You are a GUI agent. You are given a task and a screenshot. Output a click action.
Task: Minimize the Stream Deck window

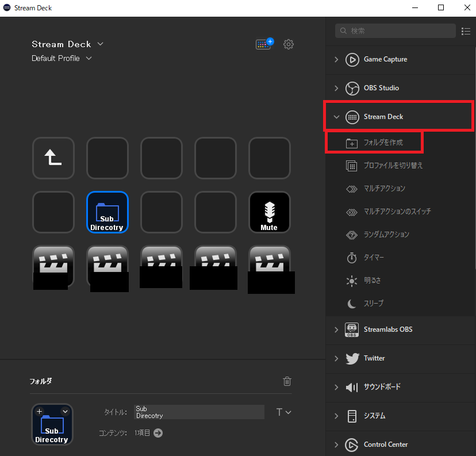415,8
